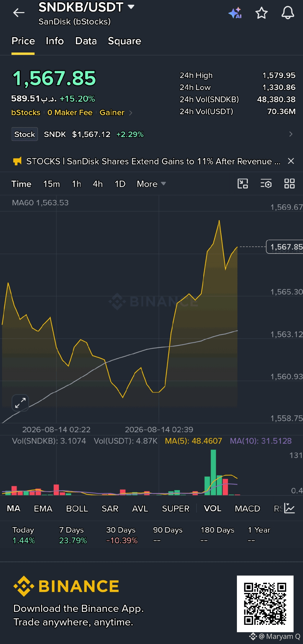Image resolution: width=303 pixels, height=644 pixels.
Task: Select the 4h chart interval
Action: 98,184
